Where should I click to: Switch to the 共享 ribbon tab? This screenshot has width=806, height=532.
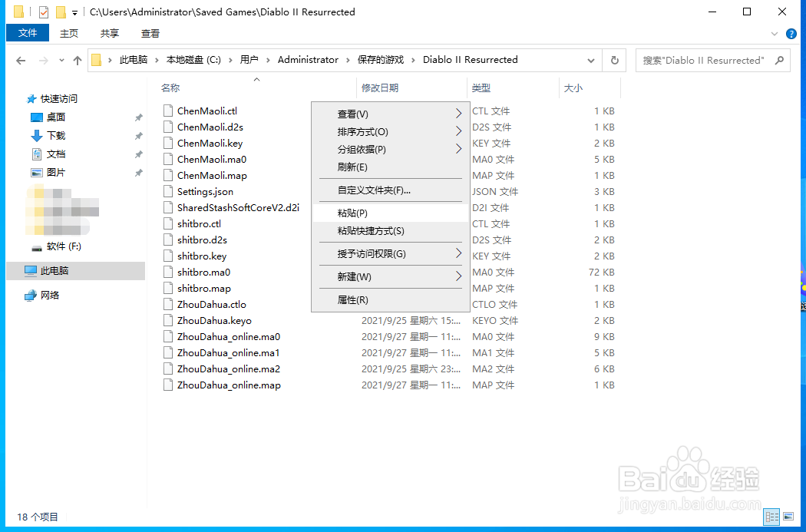[110, 34]
